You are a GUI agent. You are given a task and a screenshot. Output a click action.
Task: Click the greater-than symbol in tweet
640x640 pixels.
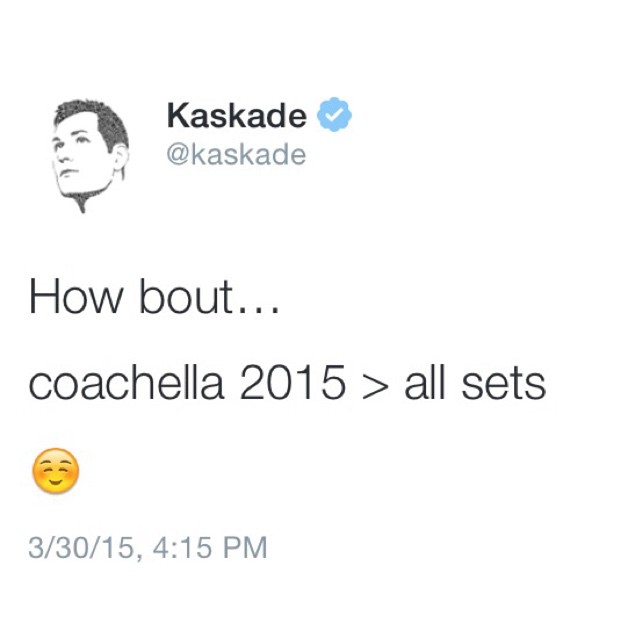click(374, 386)
